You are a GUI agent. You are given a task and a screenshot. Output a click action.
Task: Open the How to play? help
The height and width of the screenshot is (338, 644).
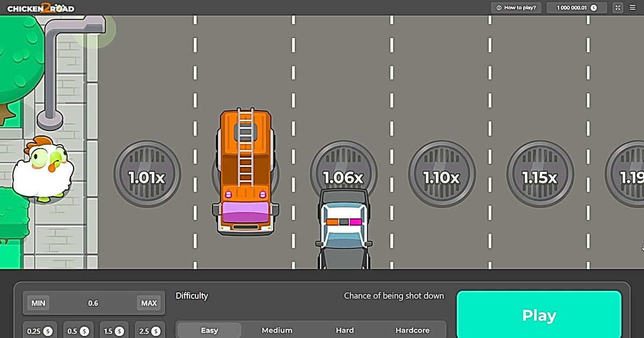[x=516, y=8]
